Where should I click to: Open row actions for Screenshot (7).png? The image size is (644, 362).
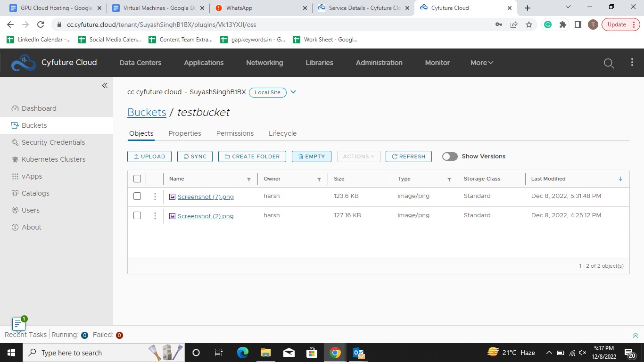155,197
